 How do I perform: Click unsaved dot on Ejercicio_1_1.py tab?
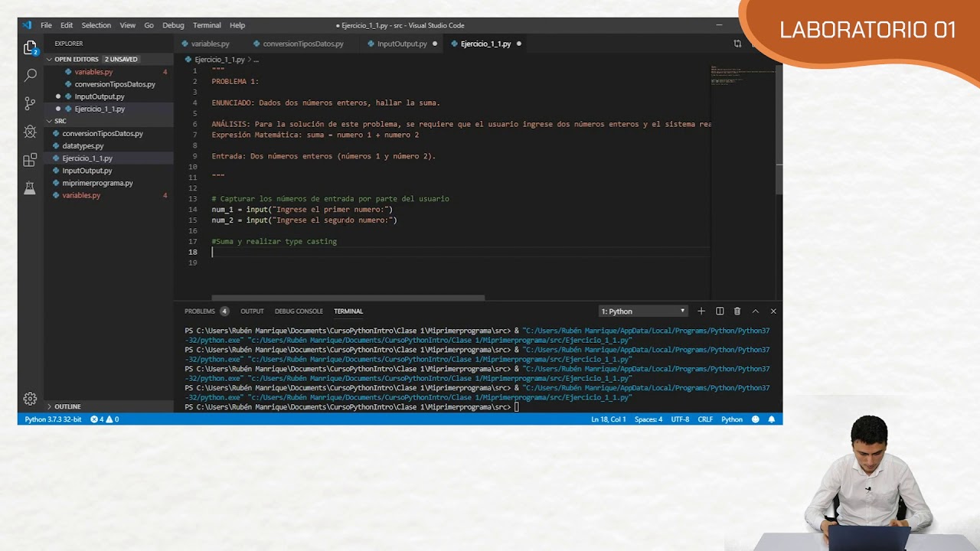coord(519,44)
